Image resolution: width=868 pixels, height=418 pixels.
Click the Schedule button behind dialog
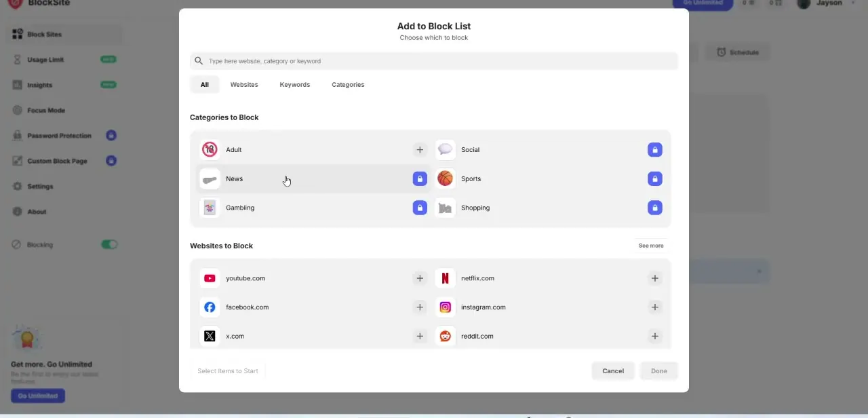[x=738, y=52]
